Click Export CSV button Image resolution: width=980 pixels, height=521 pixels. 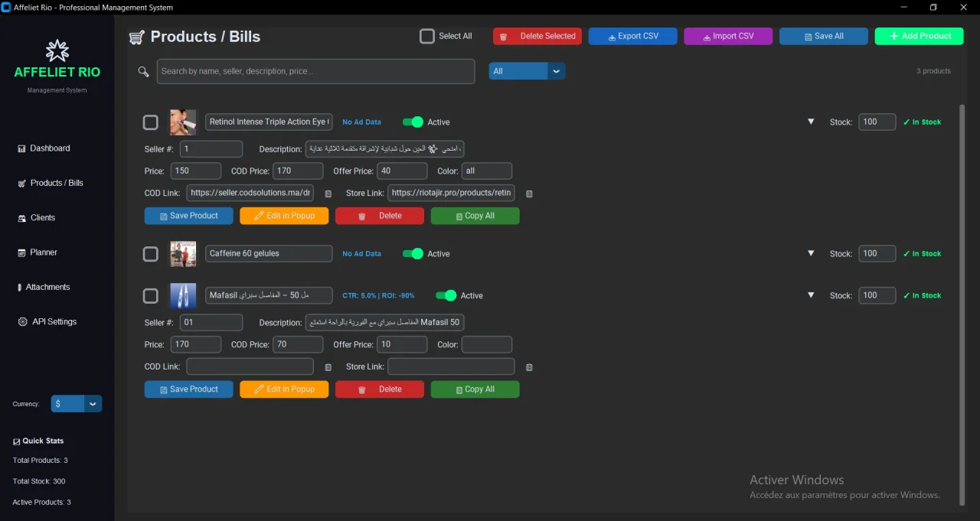[633, 36]
